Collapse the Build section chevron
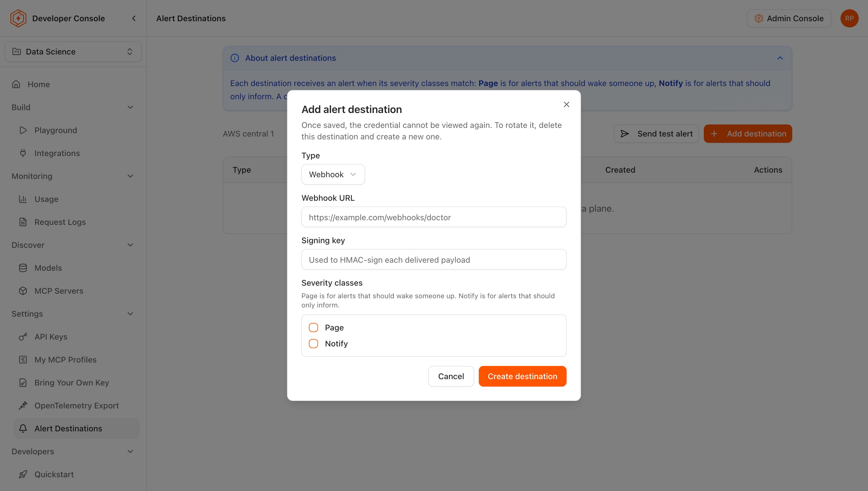This screenshot has width=868, height=491. 130,107
